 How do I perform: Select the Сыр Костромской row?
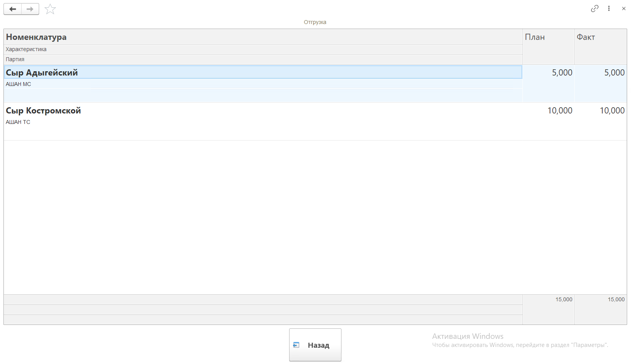(x=43, y=110)
